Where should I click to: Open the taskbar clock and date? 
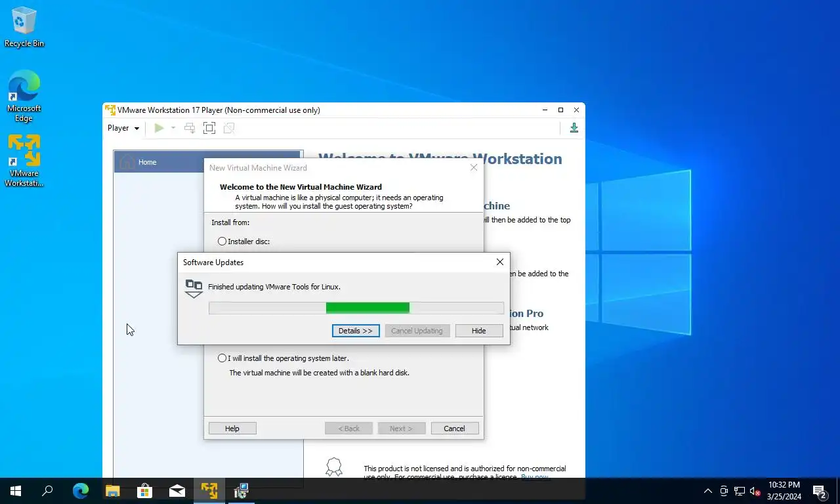(x=784, y=491)
